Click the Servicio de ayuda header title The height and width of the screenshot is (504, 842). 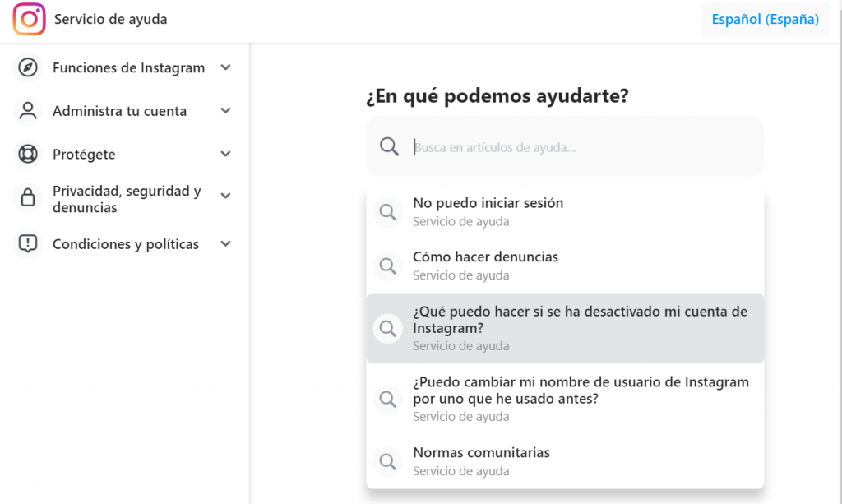[x=111, y=20]
